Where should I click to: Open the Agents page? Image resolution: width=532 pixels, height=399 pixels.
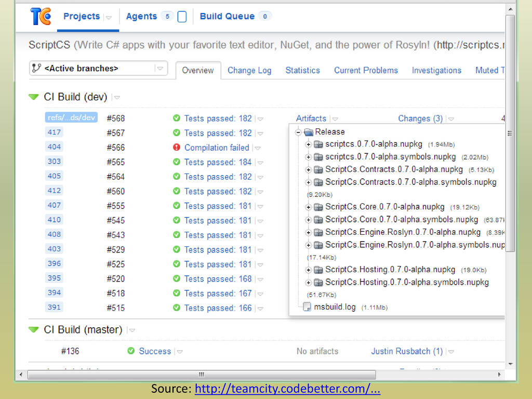tap(141, 16)
